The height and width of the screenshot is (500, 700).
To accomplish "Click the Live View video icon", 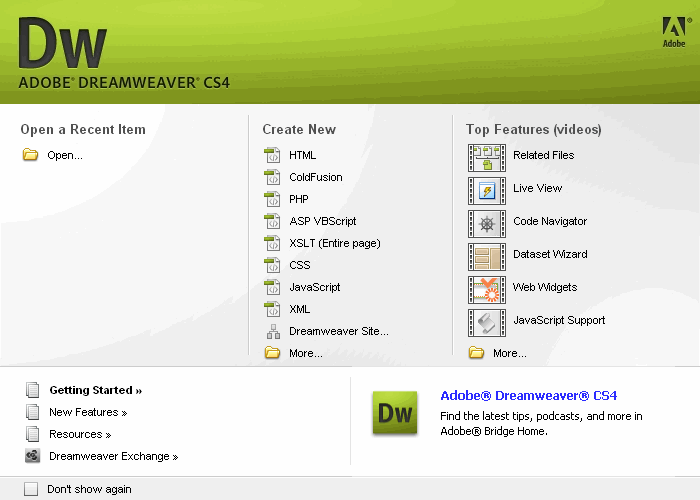I will [487, 191].
